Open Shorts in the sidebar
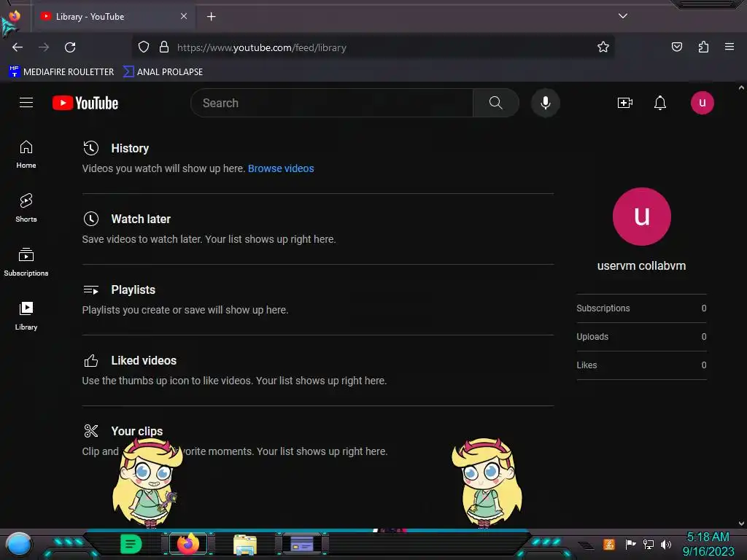The height and width of the screenshot is (560, 747). tap(26, 208)
